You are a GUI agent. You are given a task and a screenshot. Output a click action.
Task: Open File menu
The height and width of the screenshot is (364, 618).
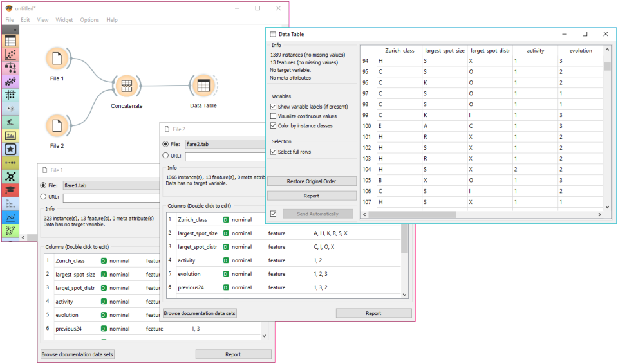coord(10,20)
